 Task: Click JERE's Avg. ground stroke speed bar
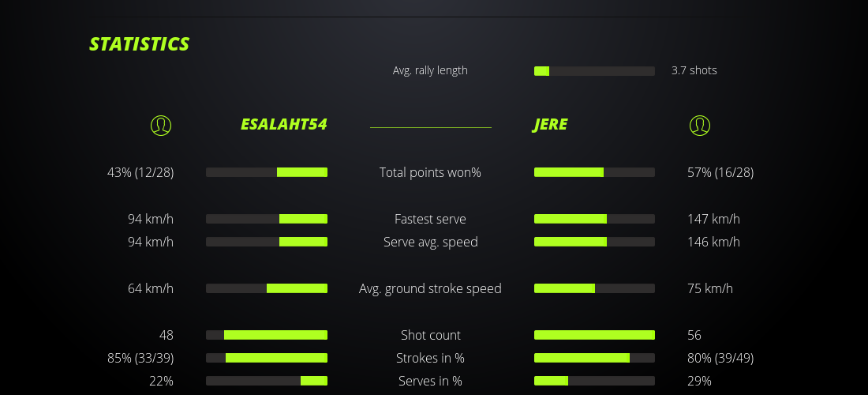pyautogui.click(x=594, y=288)
